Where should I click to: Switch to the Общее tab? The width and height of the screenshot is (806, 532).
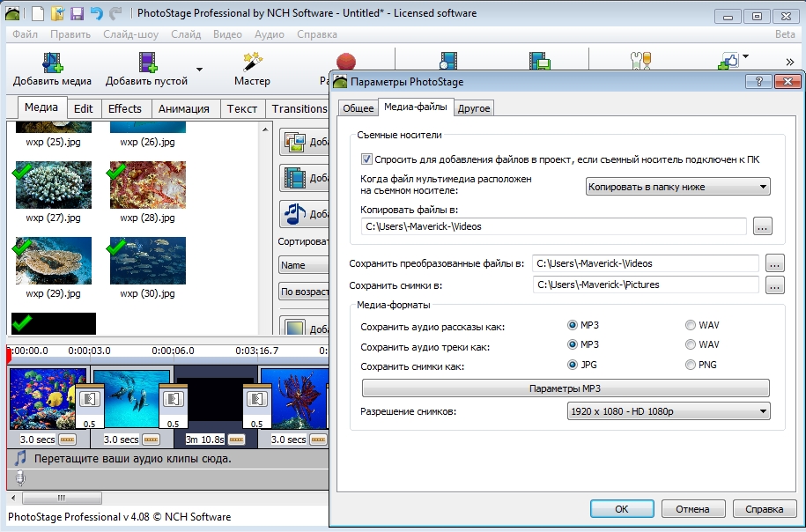(359, 108)
